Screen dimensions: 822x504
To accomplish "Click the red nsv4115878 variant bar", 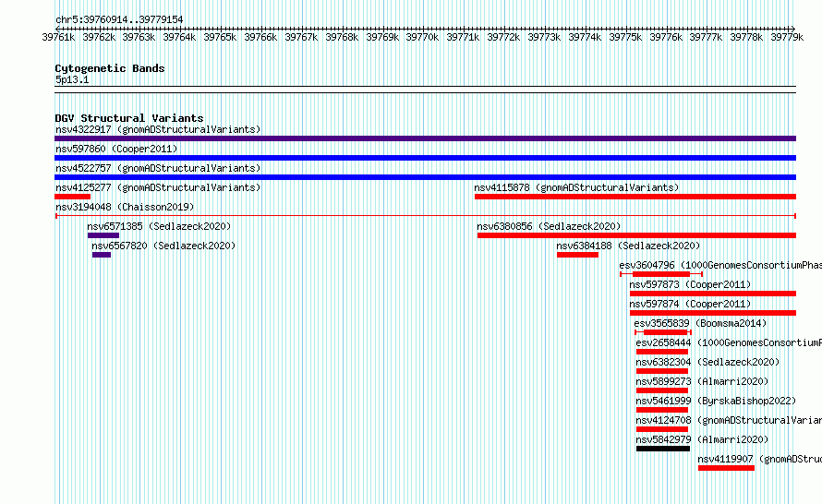I will (635, 197).
